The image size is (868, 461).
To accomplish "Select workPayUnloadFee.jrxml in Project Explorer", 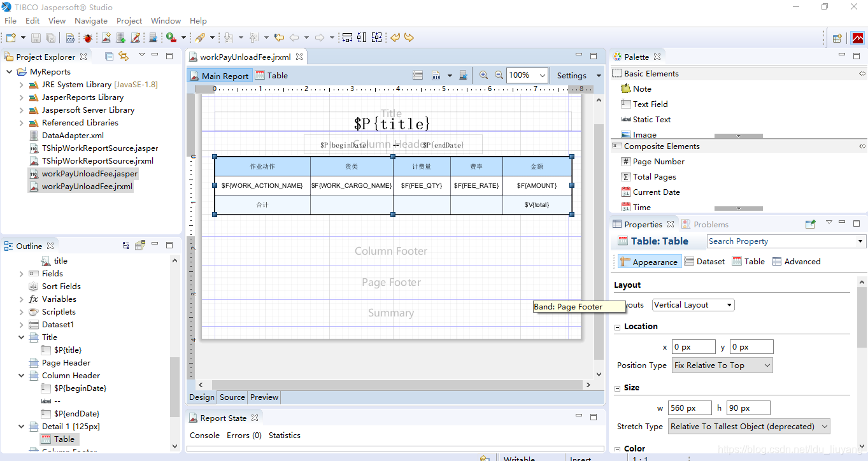I will [x=80, y=187].
